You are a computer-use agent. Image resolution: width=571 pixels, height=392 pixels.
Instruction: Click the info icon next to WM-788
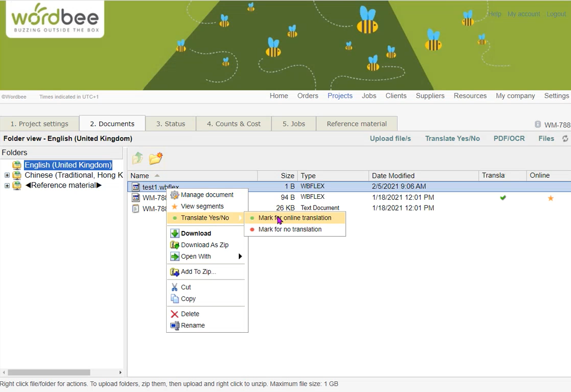pos(538,124)
